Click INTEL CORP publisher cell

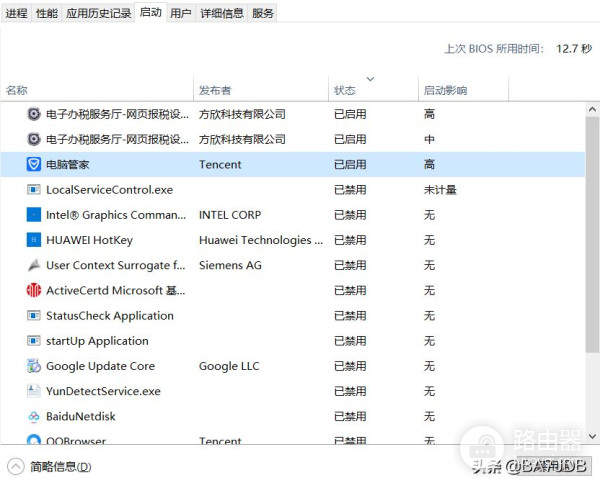tap(230, 215)
